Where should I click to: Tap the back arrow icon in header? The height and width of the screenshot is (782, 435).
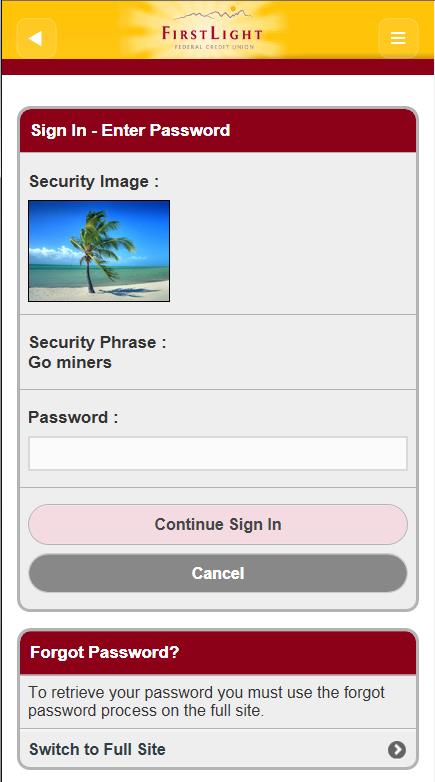point(36,38)
